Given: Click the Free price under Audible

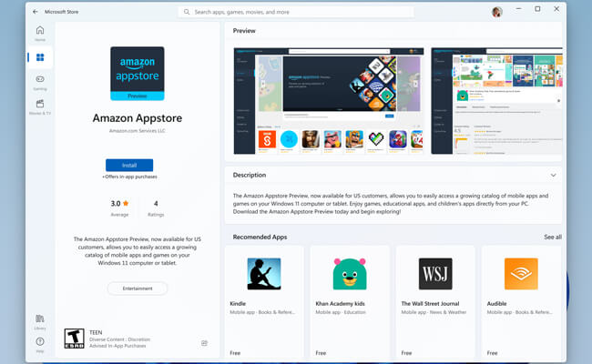Looking at the screenshot, I should coord(492,353).
